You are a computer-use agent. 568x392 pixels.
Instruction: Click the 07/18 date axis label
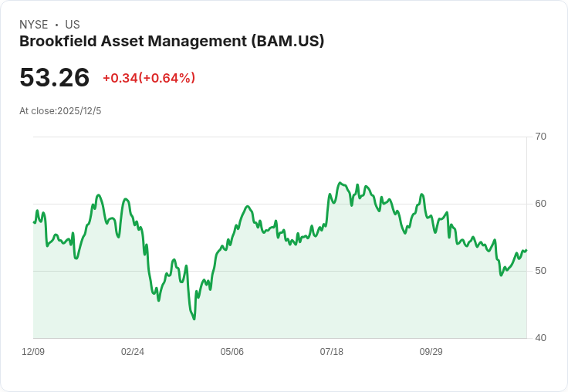[x=331, y=352]
